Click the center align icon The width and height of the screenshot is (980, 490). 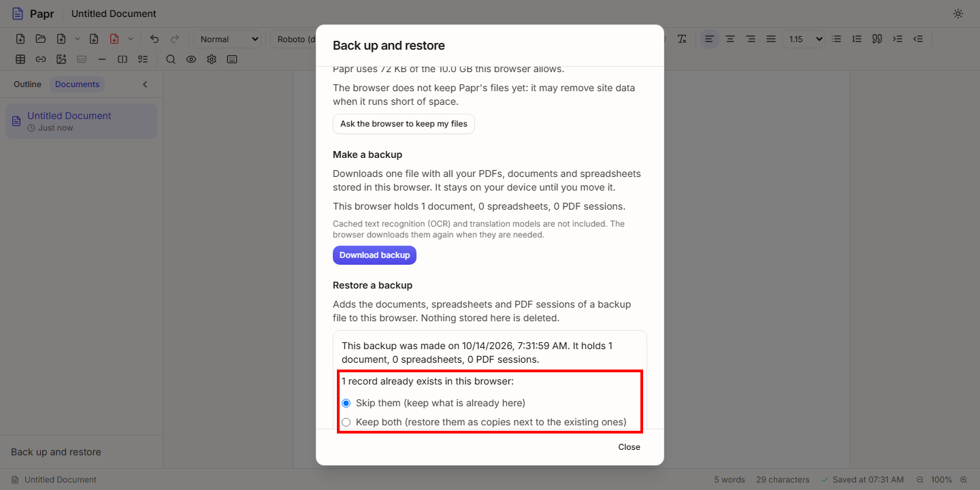(x=730, y=39)
